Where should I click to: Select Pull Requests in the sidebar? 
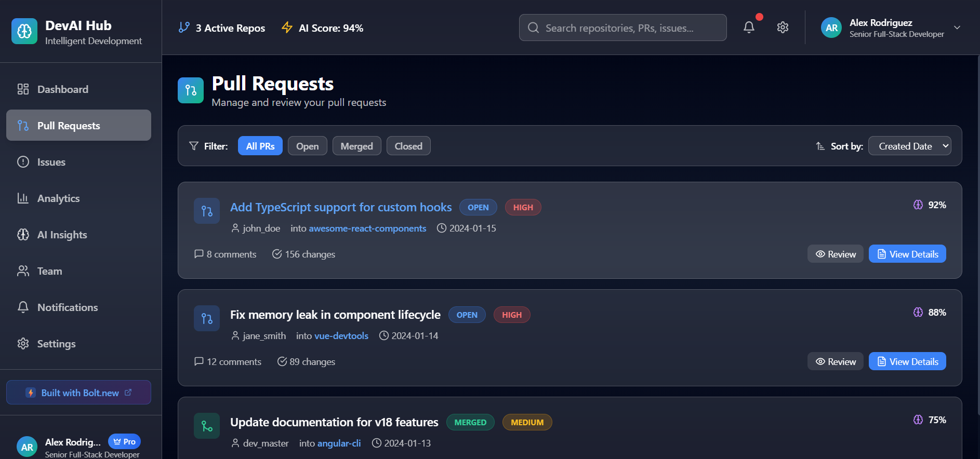(x=78, y=125)
